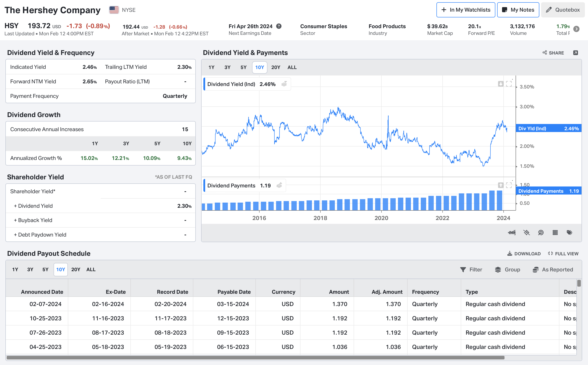Share the Dividend Yield & Payments chart

(x=553, y=53)
